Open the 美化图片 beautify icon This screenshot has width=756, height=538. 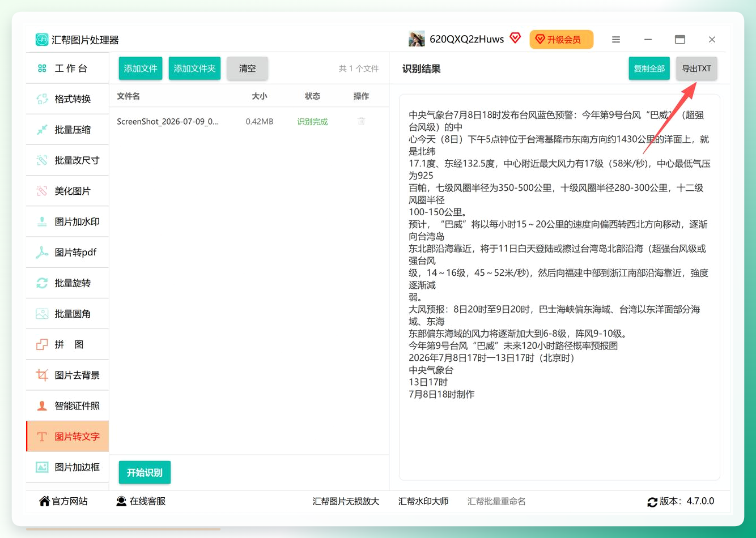pyautogui.click(x=42, y=191)
